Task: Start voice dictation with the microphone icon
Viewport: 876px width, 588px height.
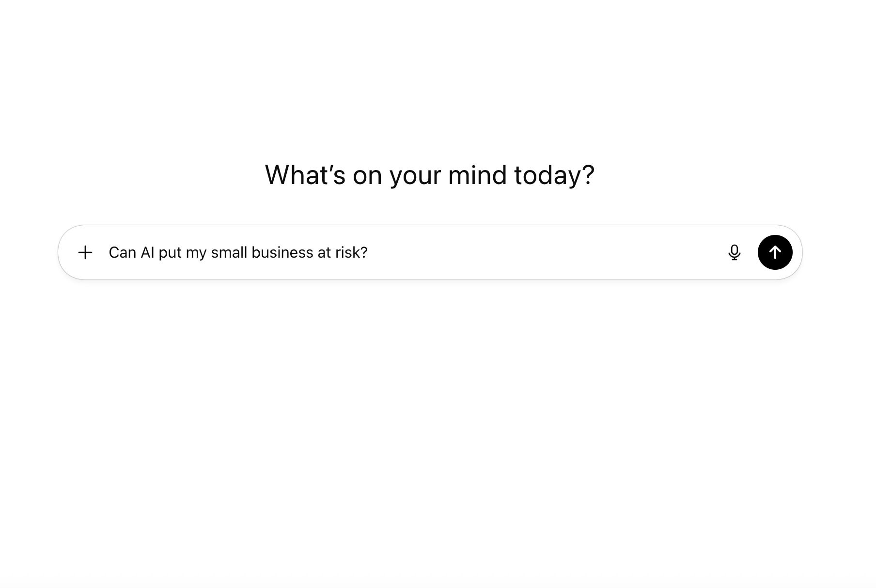Action: click(734, 252)
